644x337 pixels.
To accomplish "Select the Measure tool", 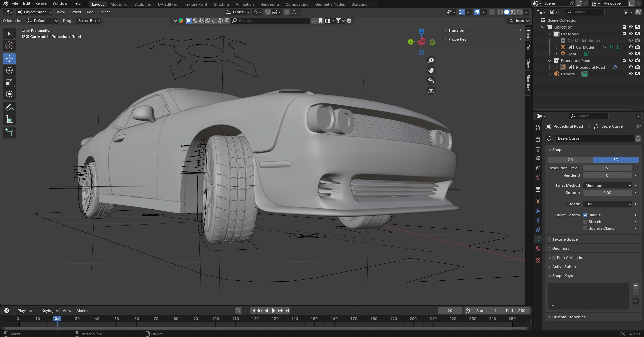I will [9, 119].
